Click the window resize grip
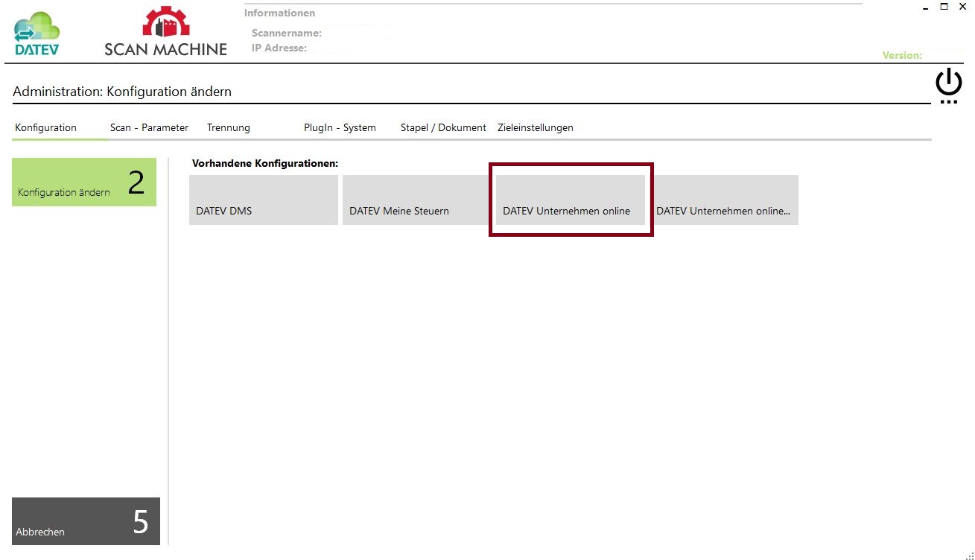The image size is (975, 560). (969, 555)
